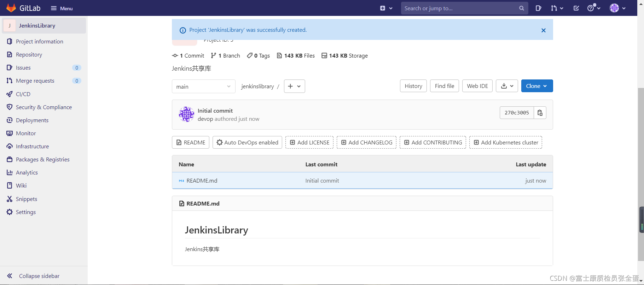Open the Help question mark menu

coord(594,8)
